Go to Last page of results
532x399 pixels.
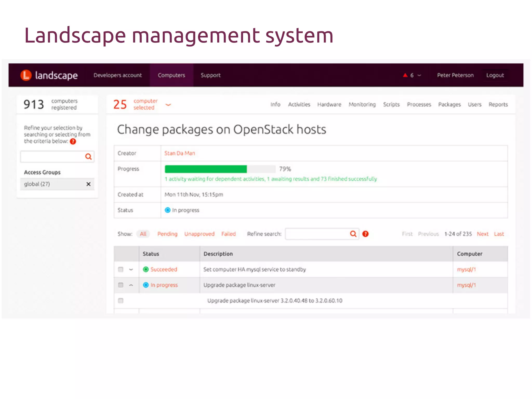point(499,234)
